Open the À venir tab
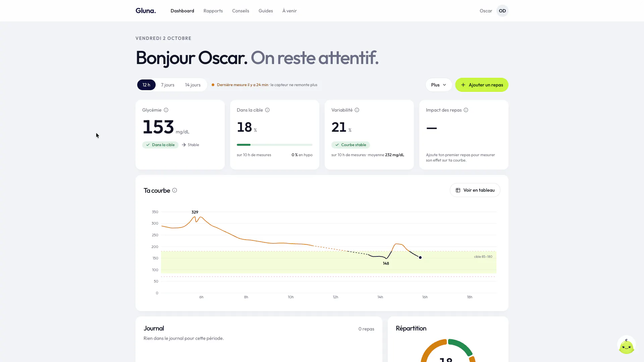 pos(289,11)
